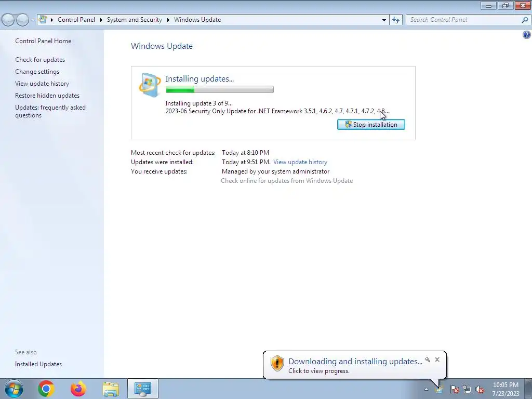
Task: Open the muted volume tray icon
Action: pos(480,389)
